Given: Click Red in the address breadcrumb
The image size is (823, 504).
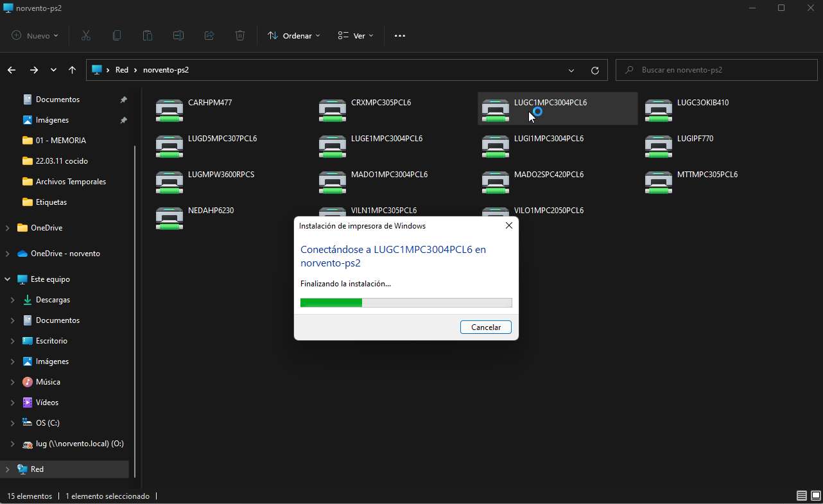Looking at the screenshot, I should coord(122,70).
